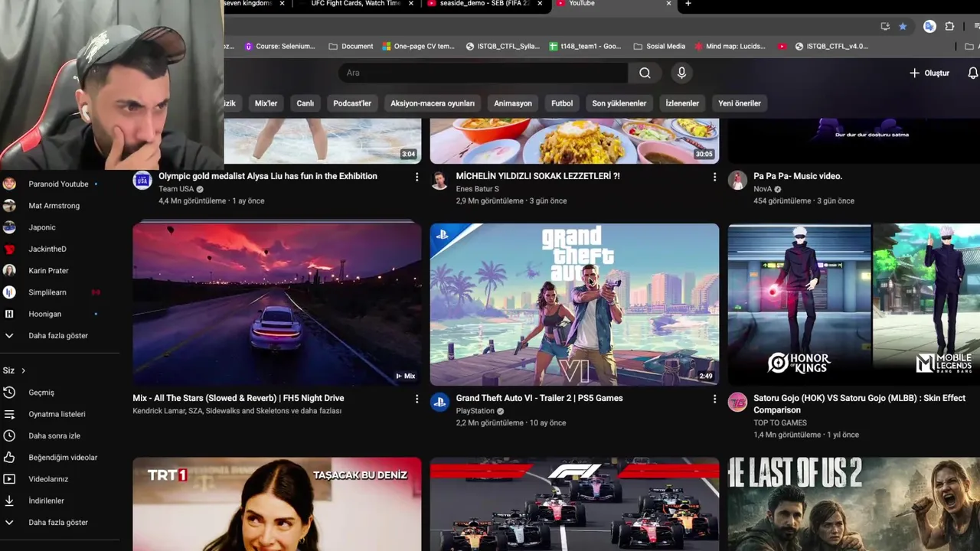Screen dimensions: 980x551
Task: Open the t148_team1 Google Sheets bookmark
Action: [585, 46]
